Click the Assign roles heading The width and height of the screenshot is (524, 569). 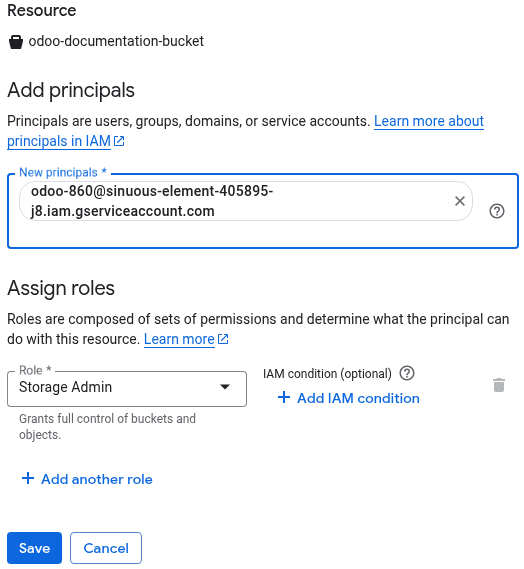(61, 288)
